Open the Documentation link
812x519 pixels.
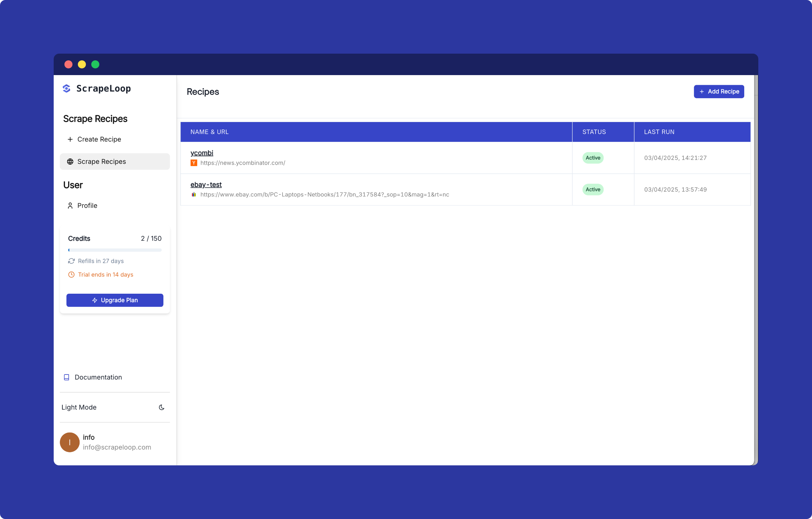pos(98,377)
